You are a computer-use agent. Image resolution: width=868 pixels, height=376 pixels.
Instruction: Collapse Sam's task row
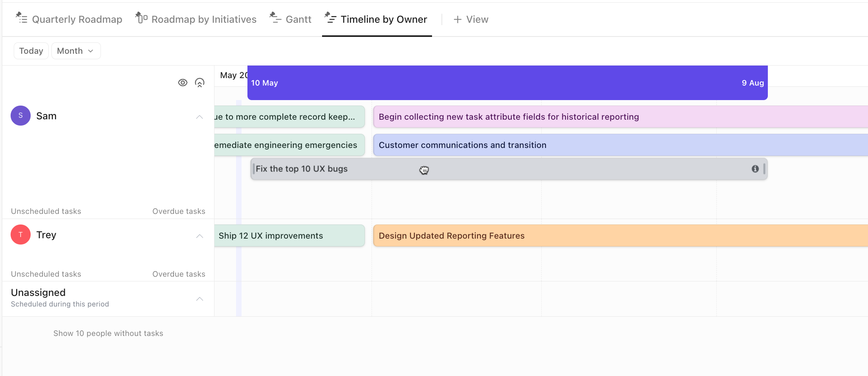pyautogui.click(x=200, y=117)
